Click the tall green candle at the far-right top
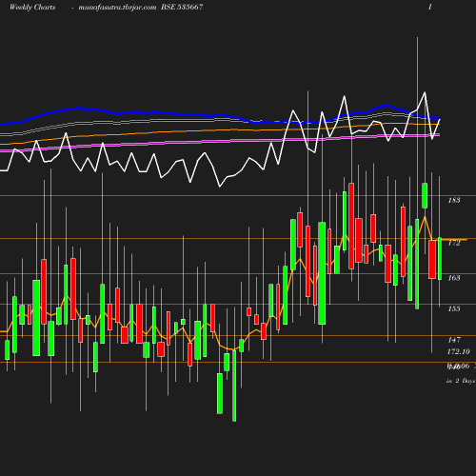Screen dimensions: 476x476 coord(425,195)
